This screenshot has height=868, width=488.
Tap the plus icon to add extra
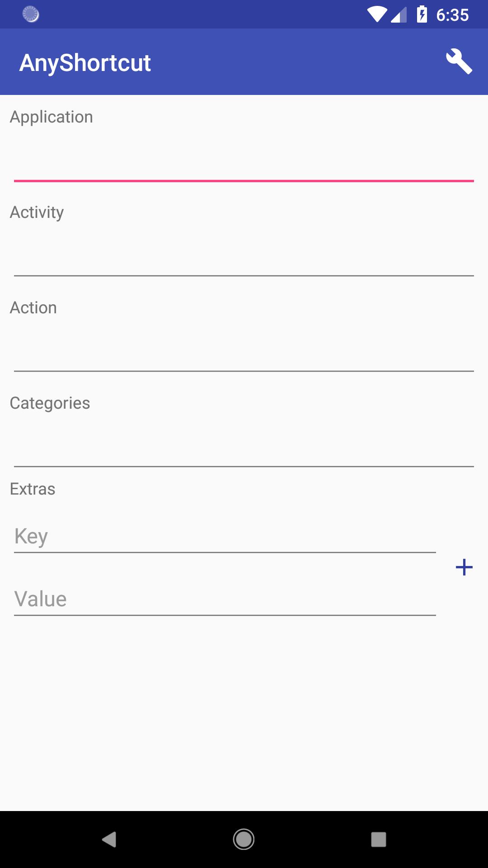point(464,567)
